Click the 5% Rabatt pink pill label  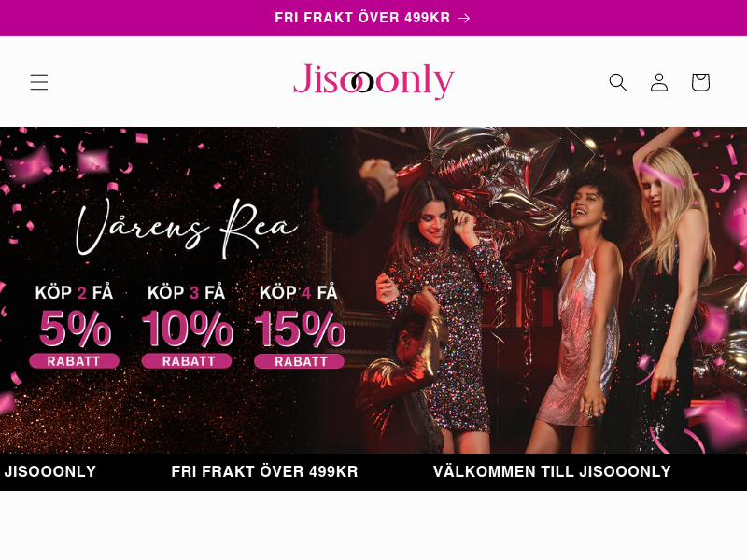pyautogui.click(x=75, y=361)
